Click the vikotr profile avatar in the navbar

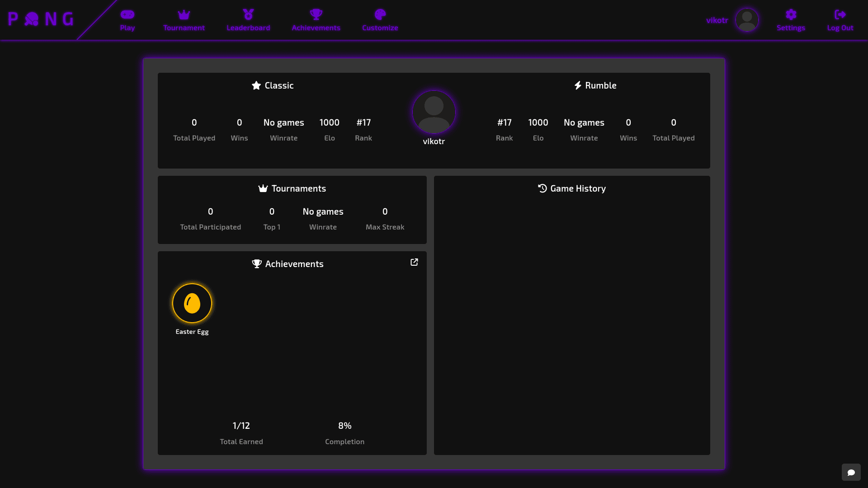[747, 20]
